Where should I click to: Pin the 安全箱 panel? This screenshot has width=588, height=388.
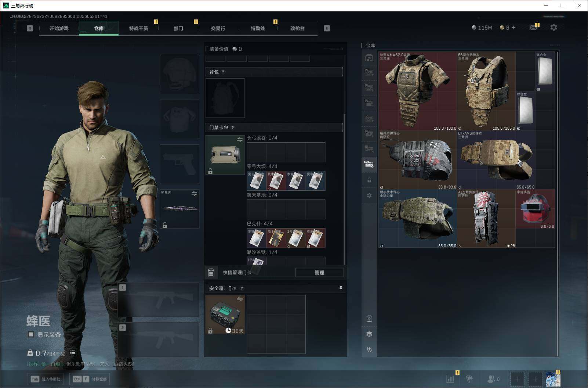pos(341,288)
